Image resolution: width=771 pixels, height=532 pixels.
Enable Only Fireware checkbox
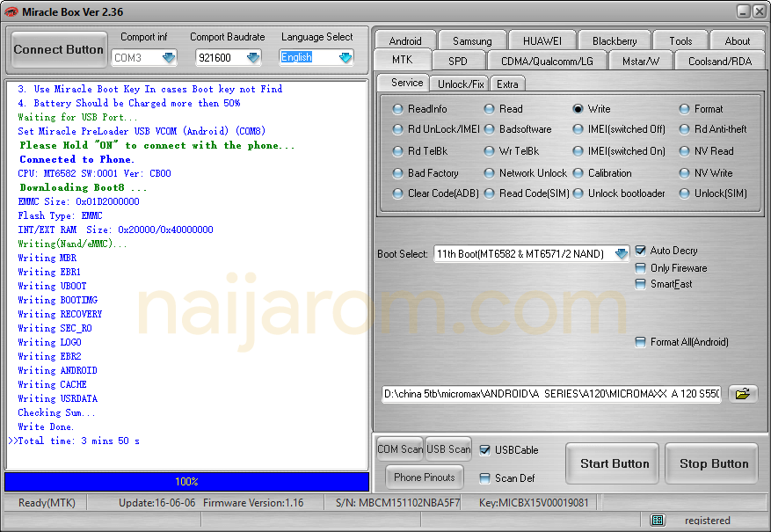[640, 268]
